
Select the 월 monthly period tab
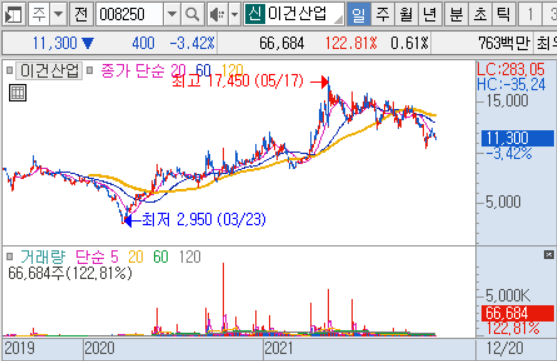tap(406, 15)
